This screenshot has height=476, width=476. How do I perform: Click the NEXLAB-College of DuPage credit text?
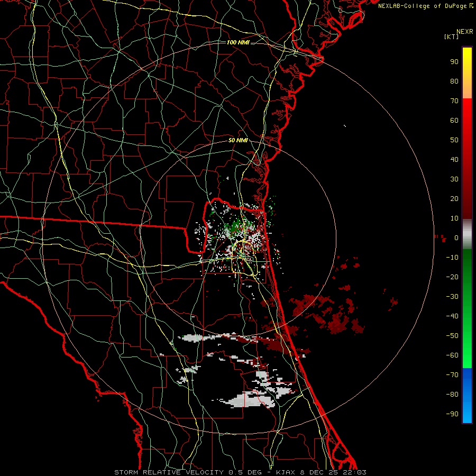pos(426,6)
